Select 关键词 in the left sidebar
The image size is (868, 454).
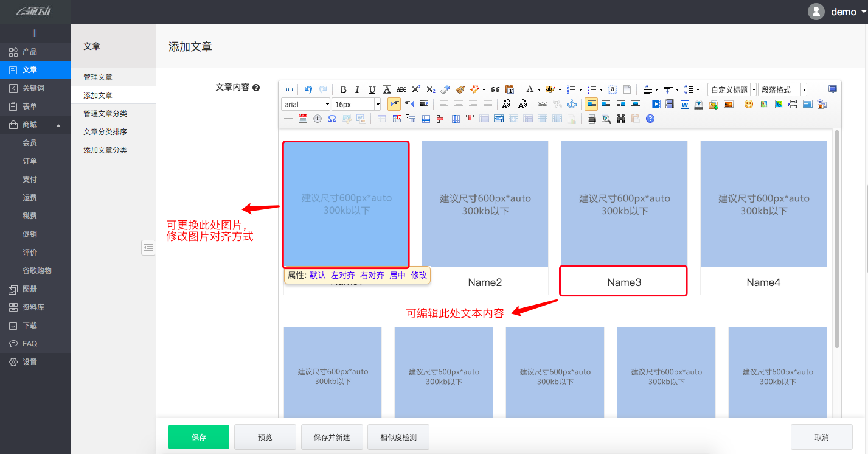[33, 88]
